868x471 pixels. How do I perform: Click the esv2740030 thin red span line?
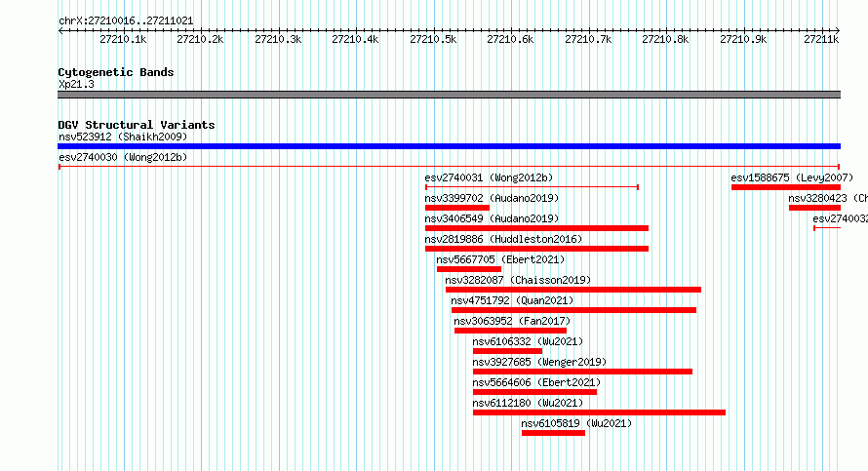(x=449, y=167)
